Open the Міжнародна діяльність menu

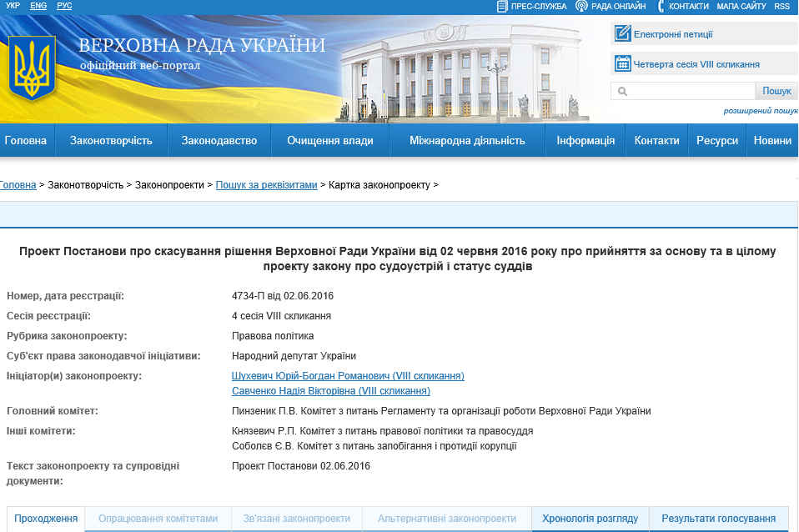tap(467, 141)
